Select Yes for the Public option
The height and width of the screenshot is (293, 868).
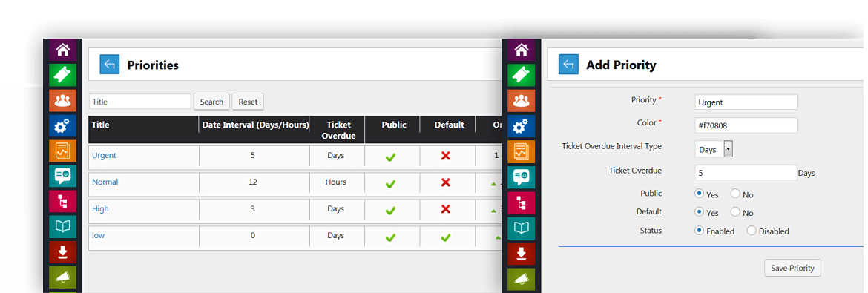699,194
